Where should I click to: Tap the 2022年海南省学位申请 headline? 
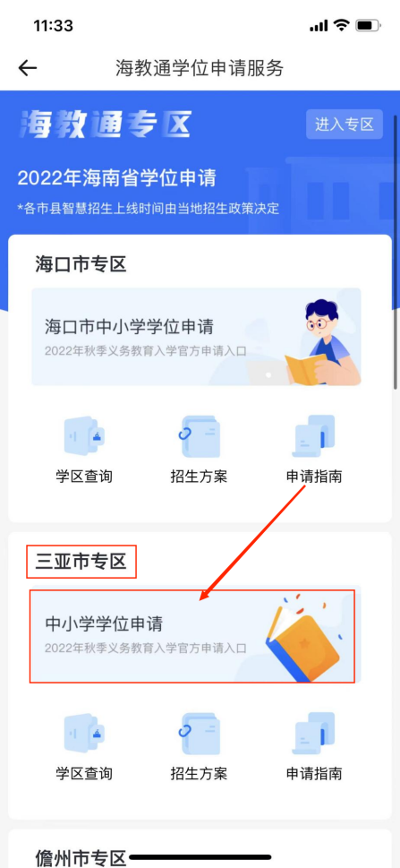coord(116,178)
